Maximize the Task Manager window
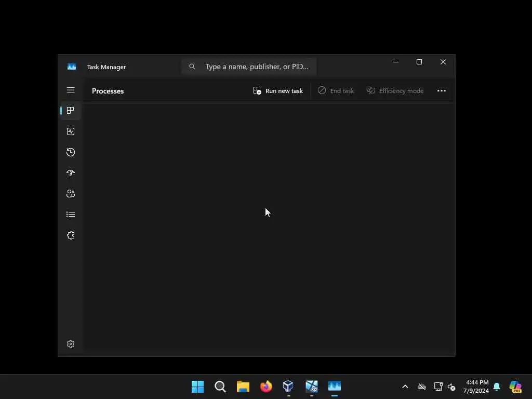 tap(419, 62)
